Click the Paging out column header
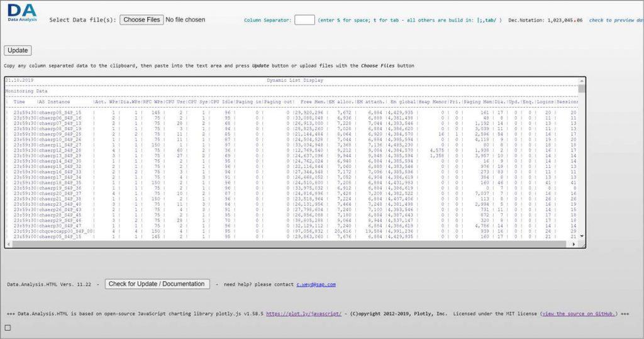Screen dimensions: 644x339 point(278,102)
